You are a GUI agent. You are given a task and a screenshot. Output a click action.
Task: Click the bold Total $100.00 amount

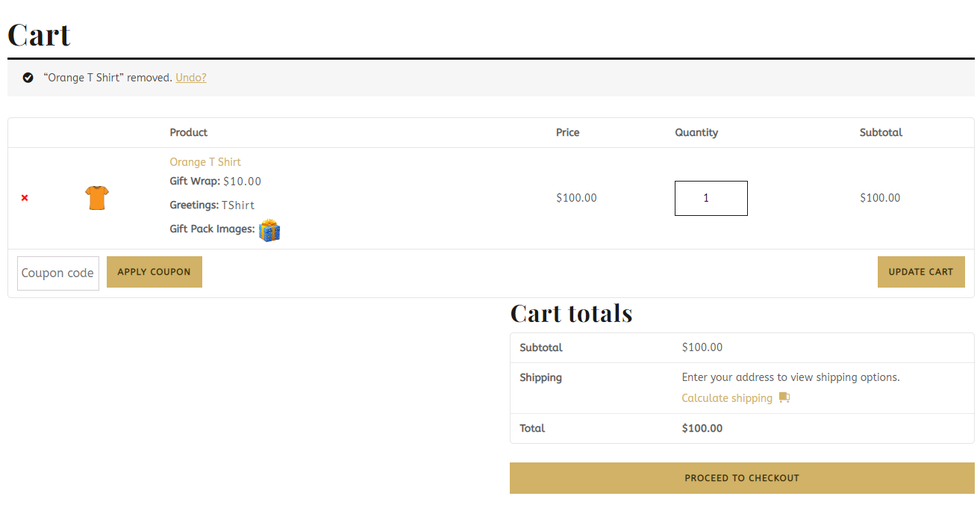pos(702,428)
